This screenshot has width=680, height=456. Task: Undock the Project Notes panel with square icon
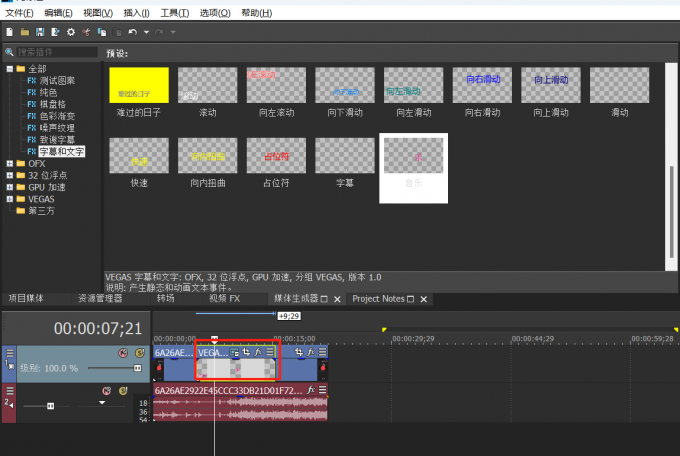click(x=411, y=299)
